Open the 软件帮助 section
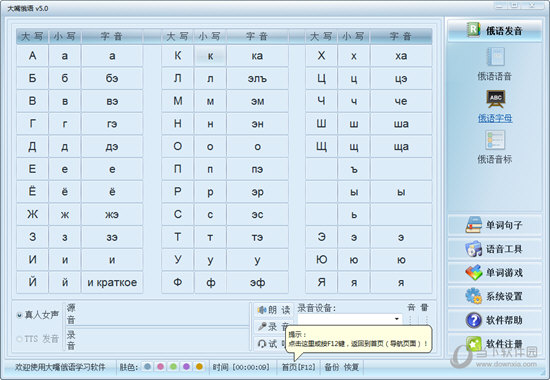The width and height of the screenshot is (550, 380). pos(495,320)
